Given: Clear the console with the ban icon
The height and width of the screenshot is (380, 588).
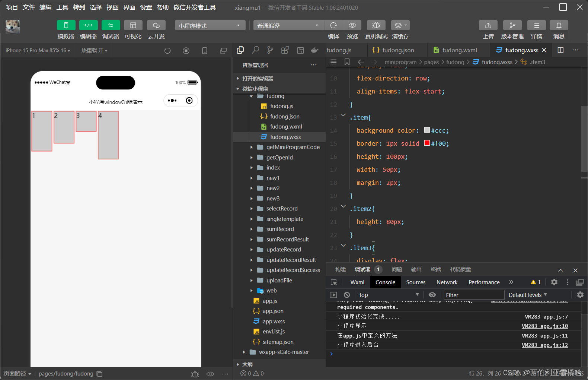Looking at the screenshot, I should [347, 295].
